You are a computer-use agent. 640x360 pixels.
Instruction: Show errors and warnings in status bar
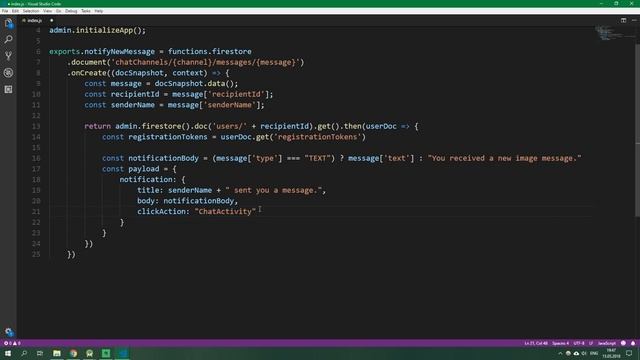tap(12, 343)
